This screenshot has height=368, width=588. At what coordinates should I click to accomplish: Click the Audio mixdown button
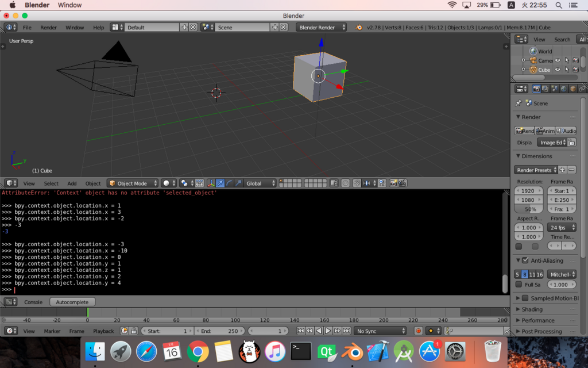point(566,131)
